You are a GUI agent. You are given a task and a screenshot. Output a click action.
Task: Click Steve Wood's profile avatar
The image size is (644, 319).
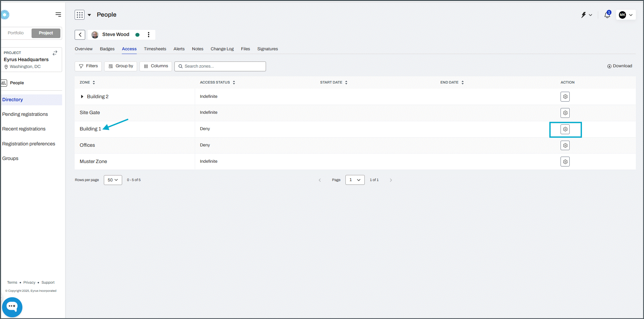95,35
